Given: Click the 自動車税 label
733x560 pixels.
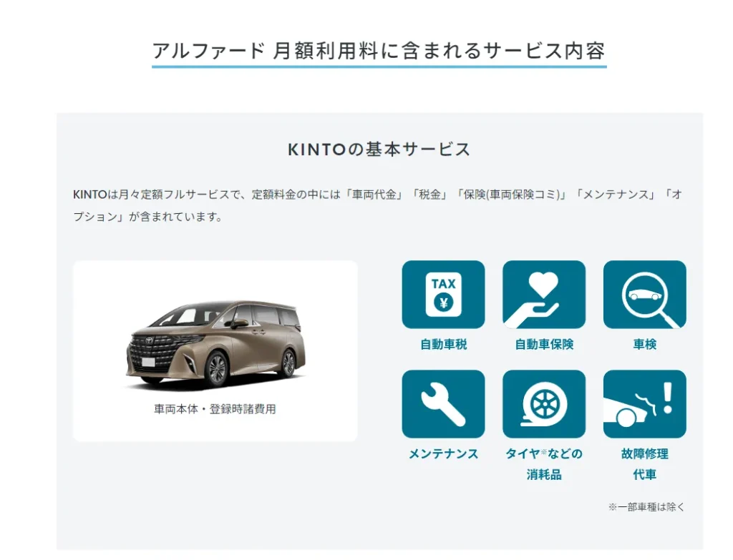Looking at the screenshot, I should (443, 344).
